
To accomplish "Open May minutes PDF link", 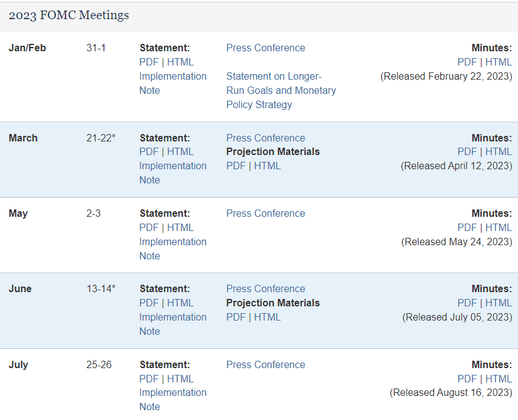I will [x=467, y=228].
